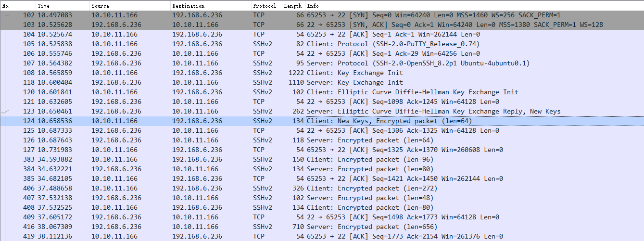Select packet 408 Client Encrypted packet len=80
The width and height of the screenshot is (644, 241).
pos(322,207)
